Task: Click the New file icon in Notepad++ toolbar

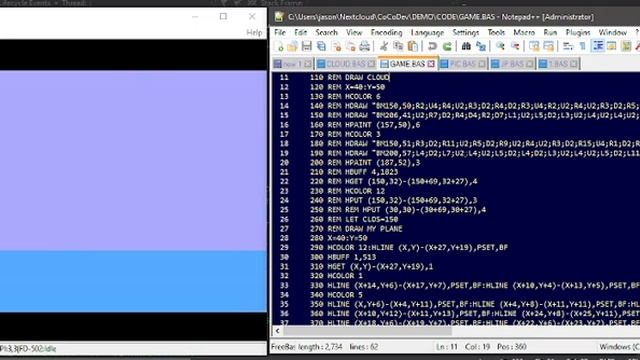Action: coord(279,46)
